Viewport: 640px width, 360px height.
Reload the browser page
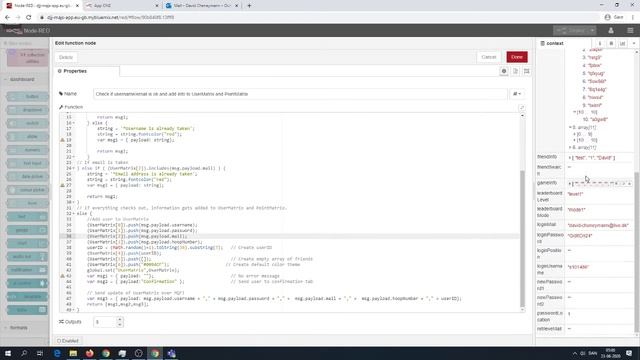click(x=29, y=18)
